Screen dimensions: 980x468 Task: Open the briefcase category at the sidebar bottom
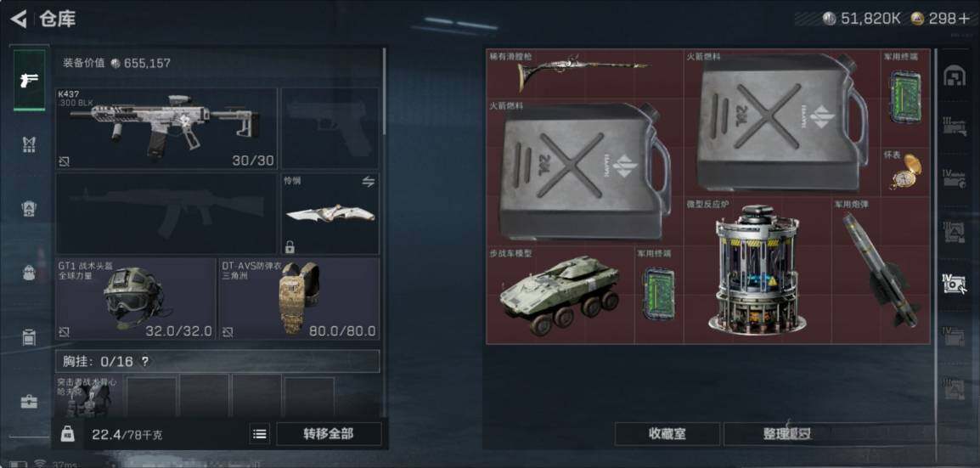(29, 402)
